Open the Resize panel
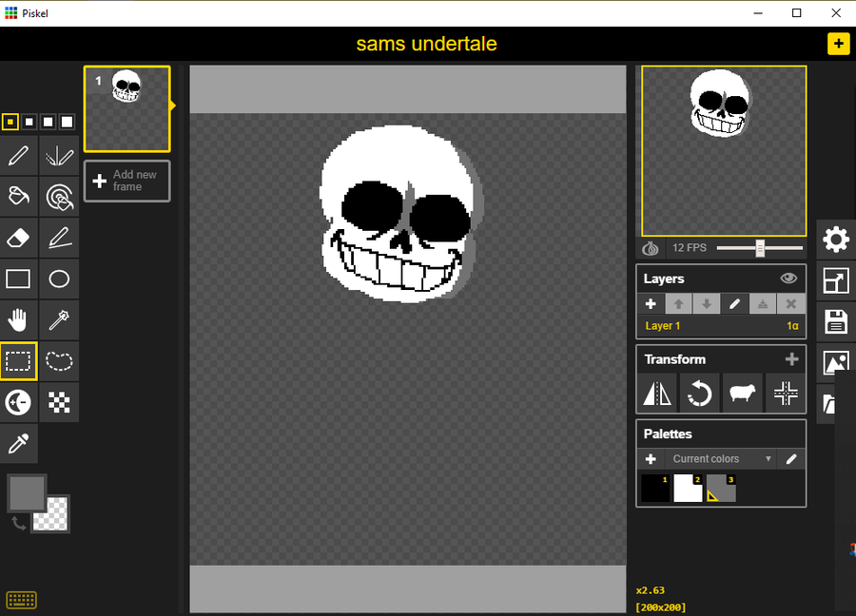Screen dimensions: 856x616 [836, 281]
